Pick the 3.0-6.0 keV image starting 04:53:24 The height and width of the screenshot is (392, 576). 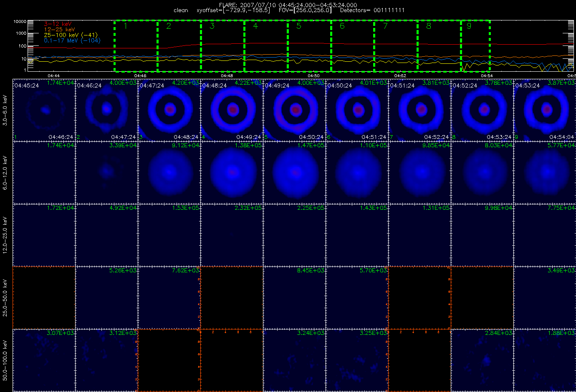click(x=545, y=110)
